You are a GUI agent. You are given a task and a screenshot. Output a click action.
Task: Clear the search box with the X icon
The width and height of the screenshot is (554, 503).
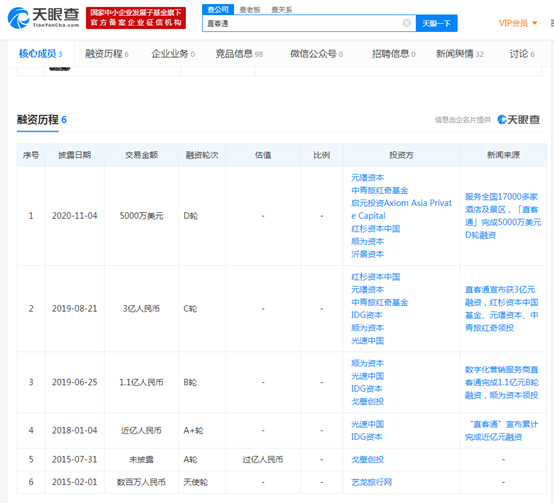click(x=407, y=23)
